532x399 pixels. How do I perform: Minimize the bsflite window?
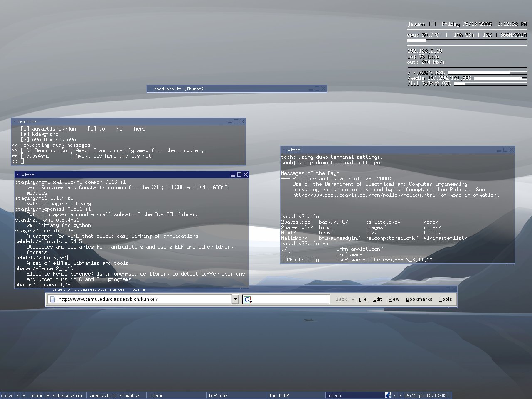[230, 122]
